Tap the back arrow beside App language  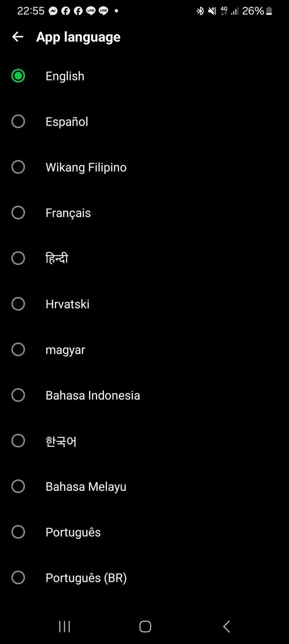click(x=18, y=37)
